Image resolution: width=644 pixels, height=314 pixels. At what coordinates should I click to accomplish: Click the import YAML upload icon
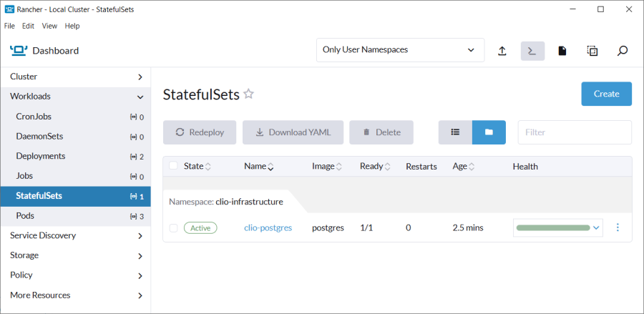pos(502,51)
